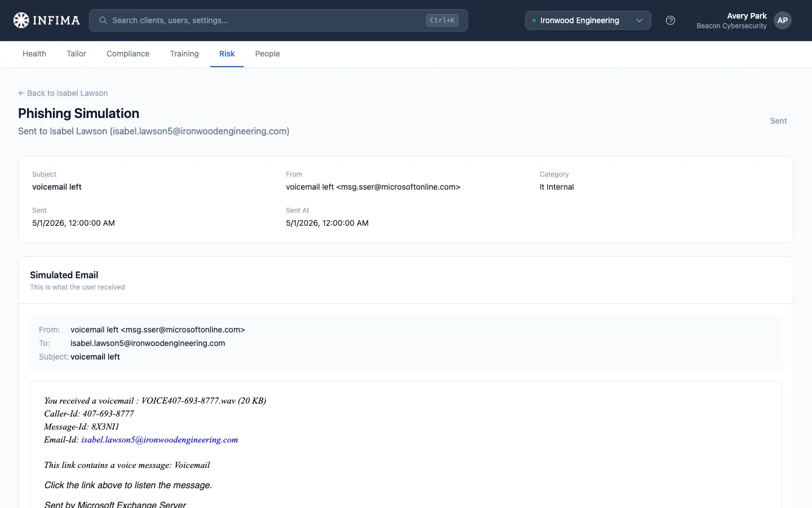Click the back arrow next to Isabel Lawson
The image size is (812, 508).
tap(21, 93)
